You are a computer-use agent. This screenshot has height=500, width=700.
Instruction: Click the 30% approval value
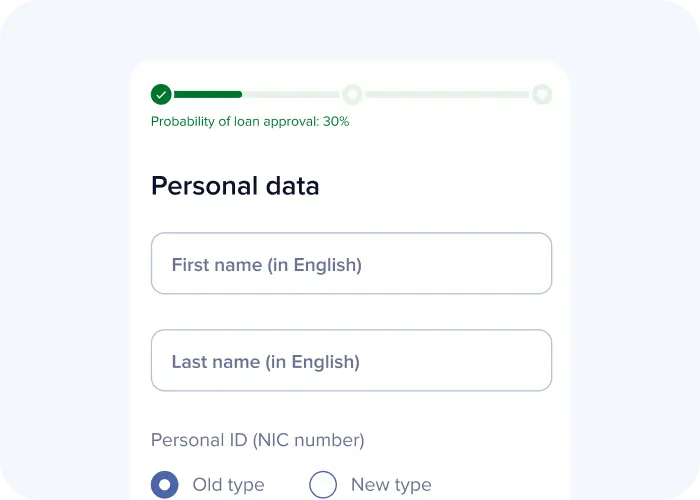[x=336, y=121]
